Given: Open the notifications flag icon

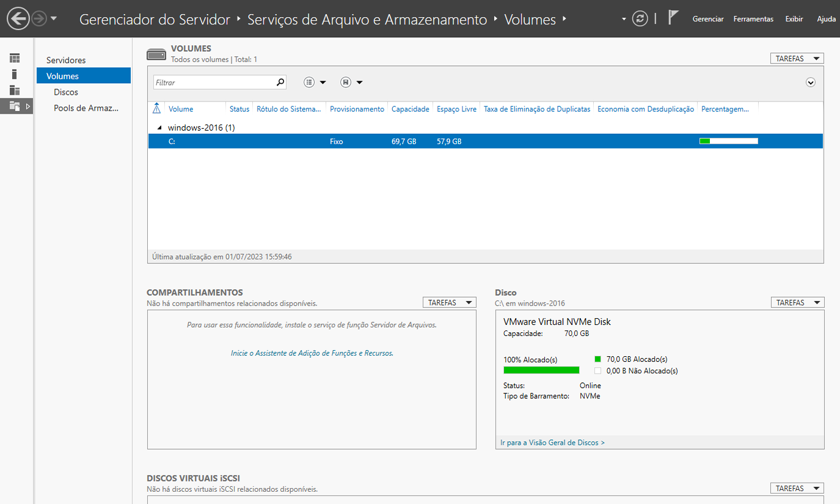Looking at the screenshot, I should [673, 18].
